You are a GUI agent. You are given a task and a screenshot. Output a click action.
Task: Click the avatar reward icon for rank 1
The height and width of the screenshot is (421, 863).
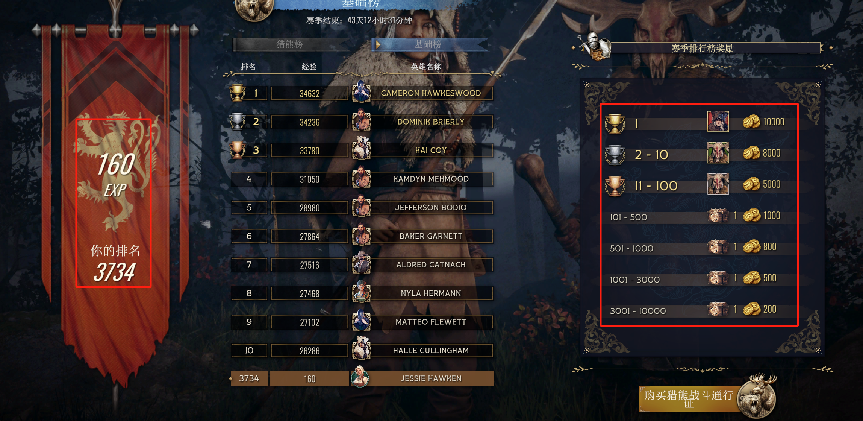718,122
